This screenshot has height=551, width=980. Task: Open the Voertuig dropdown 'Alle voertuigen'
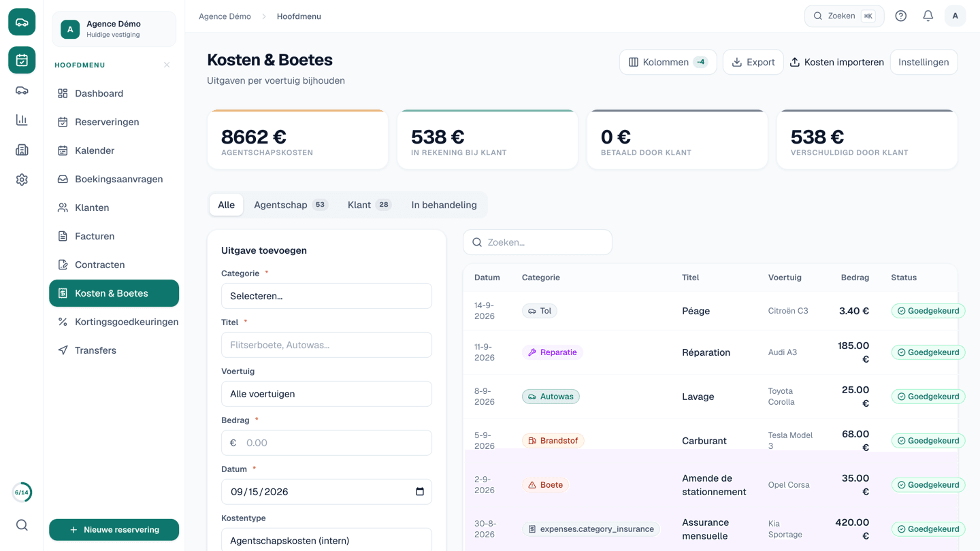[327, 394]
